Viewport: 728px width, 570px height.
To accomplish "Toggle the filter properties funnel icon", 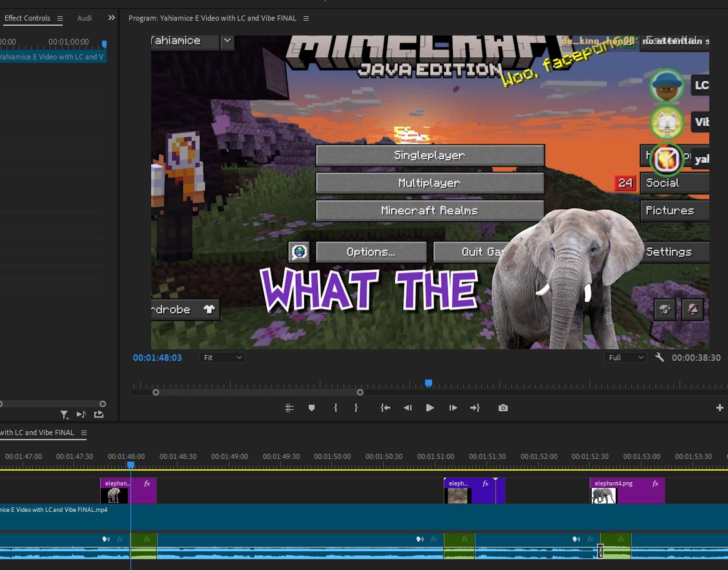I will (x=64, y=414).
